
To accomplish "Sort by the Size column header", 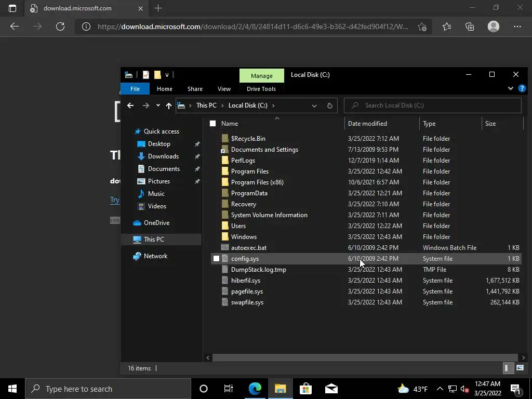I will [490, 124].
